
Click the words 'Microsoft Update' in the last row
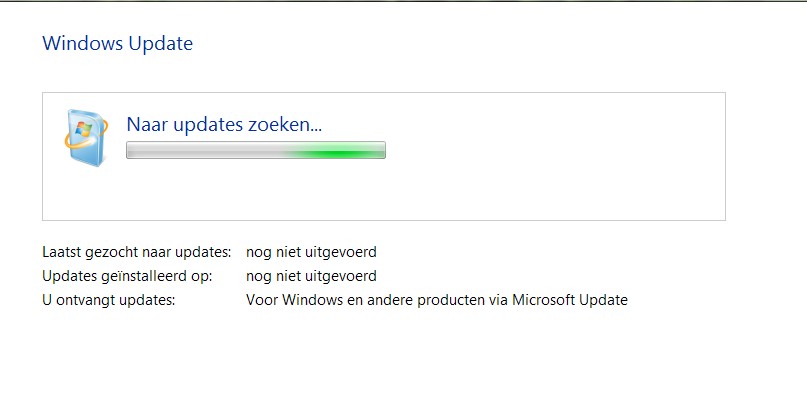(570, 300)
